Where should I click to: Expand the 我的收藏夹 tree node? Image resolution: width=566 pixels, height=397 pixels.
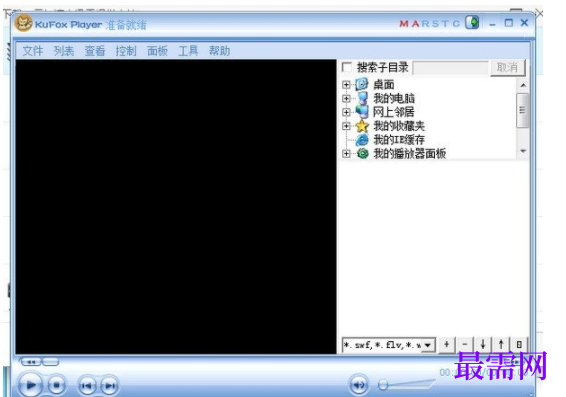[346, 126]
